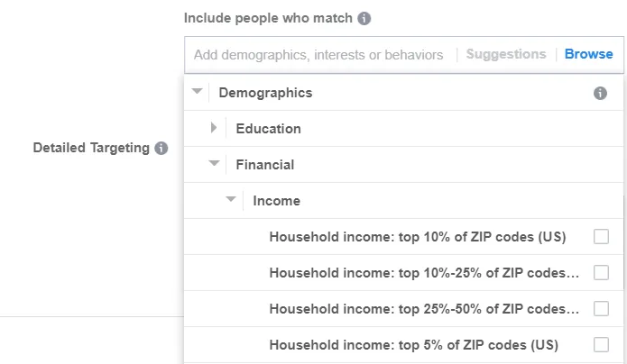Image resolution: width=627 pixels, height=364 pixels.
Task: Click info icon beside Include people who match
Action: (x=364, y=18)
